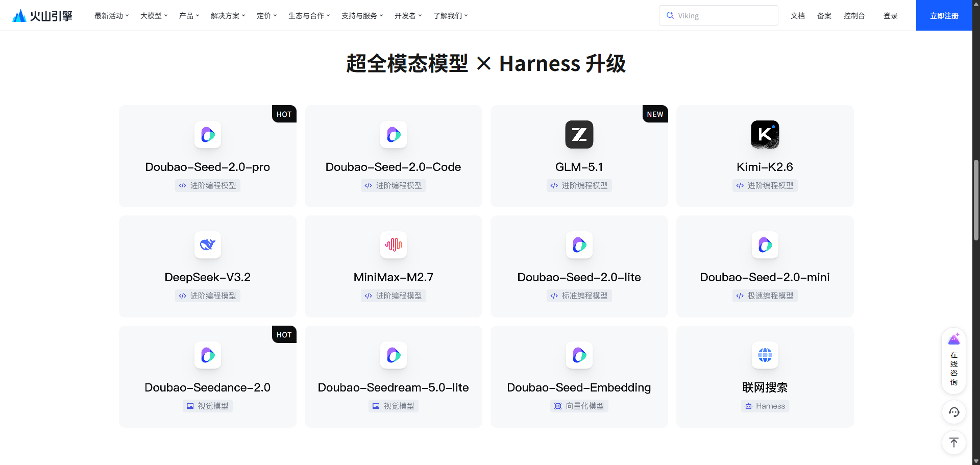This screenshot has width=980, height=465.
Task: Open the 文档 link
Action: 797,16
